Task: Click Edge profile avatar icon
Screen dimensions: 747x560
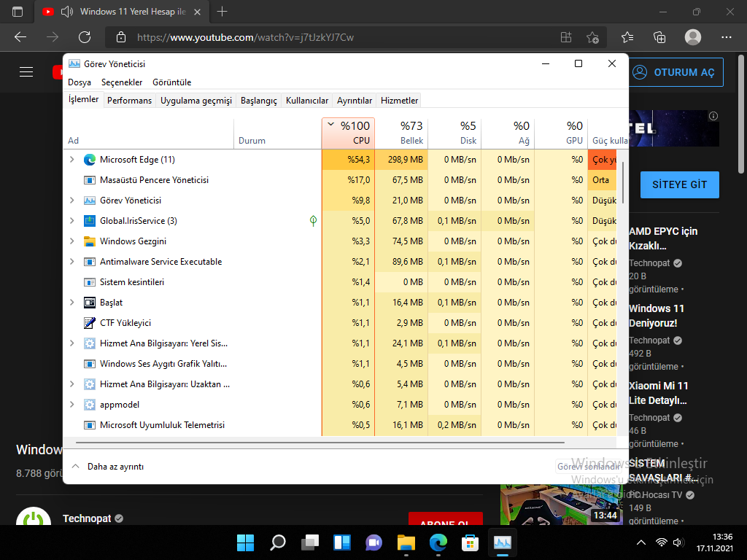Action: pos(693,37)
